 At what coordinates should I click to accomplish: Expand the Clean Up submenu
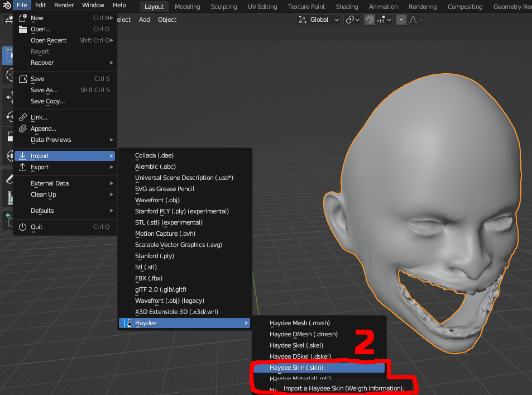tap(65, 194)
